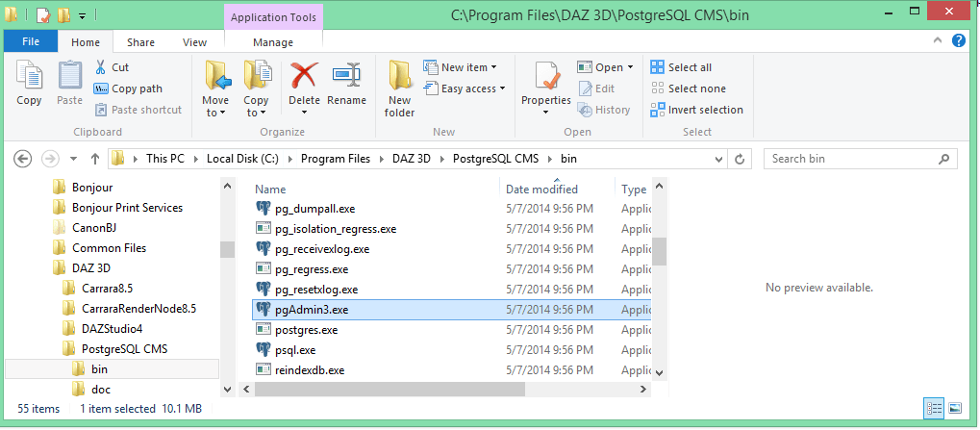Select the CanonBJ folder in the tree

(94, 227)
